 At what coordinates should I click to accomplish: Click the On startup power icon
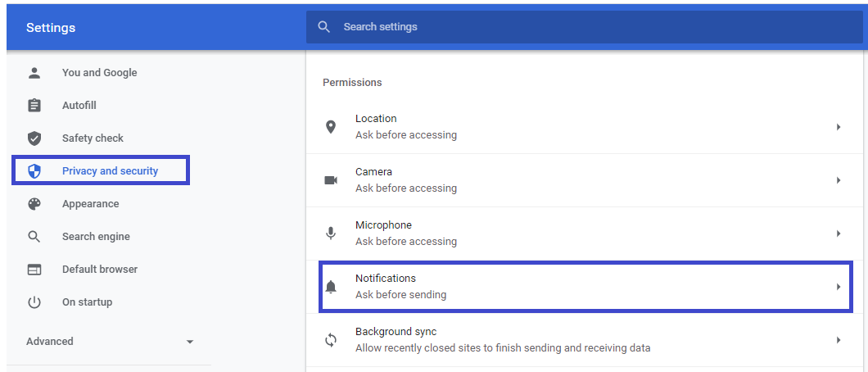click(x=34, y=302)
